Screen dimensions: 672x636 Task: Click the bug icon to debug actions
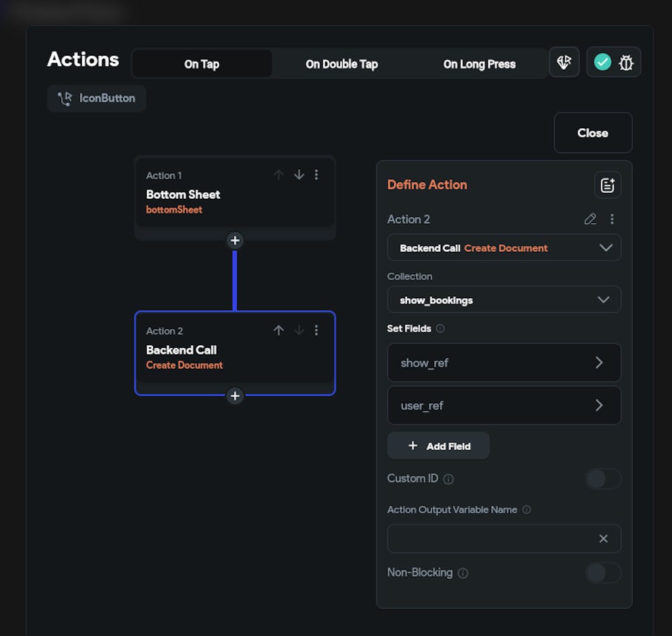(x=626, y=62)
